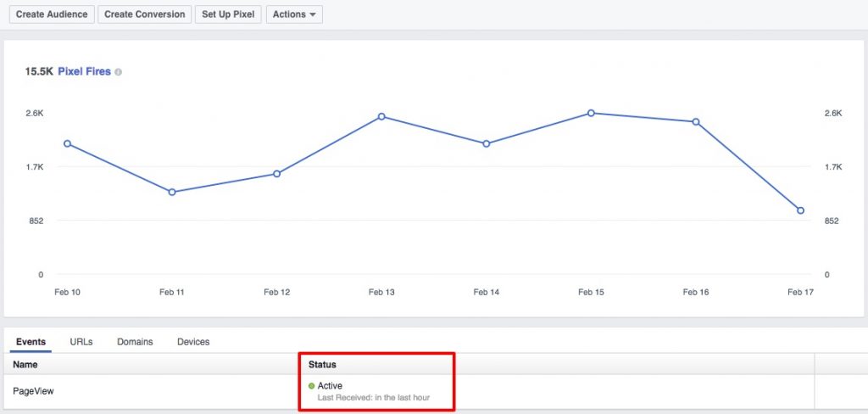Click the Create Audience button

[x=52, y=14]
